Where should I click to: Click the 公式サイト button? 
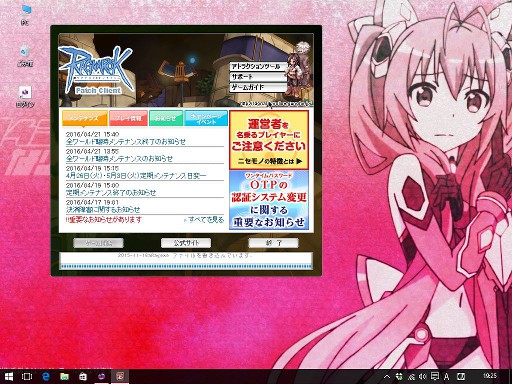(x=186, y=243)
